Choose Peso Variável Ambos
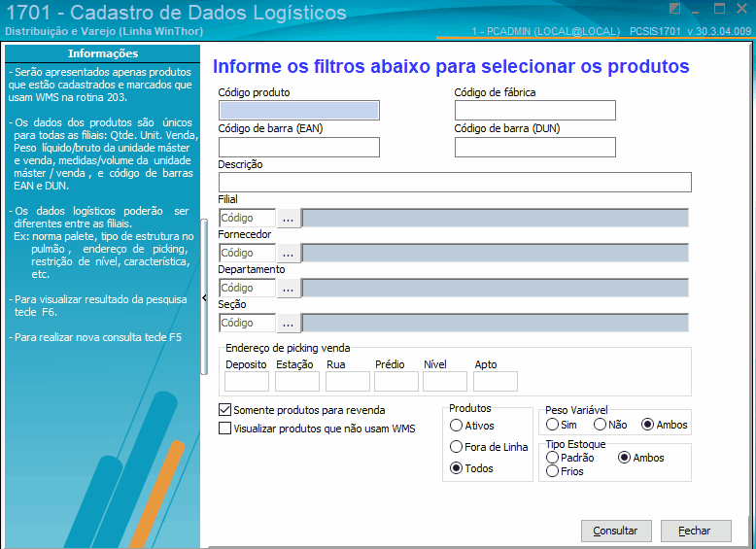The height and width of the screenshot is (549, 756). coord(647,425)
